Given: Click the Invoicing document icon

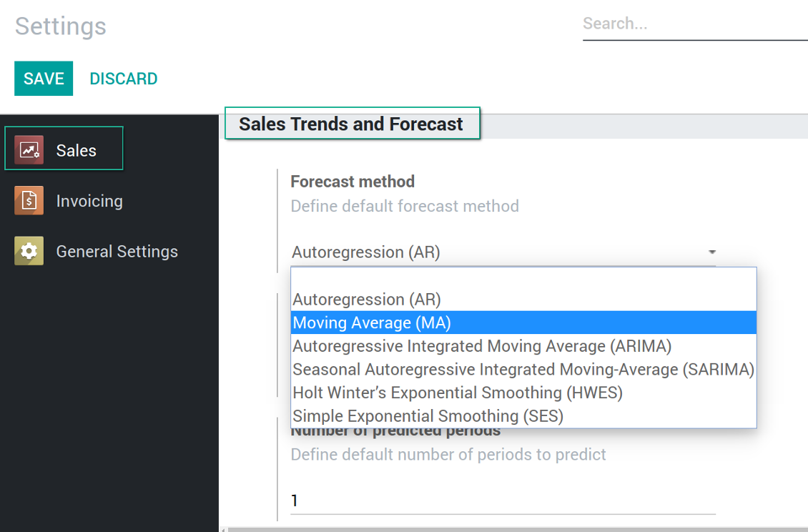Looking at the screenshot, I should pyautogui.click(x=29, y=200).
